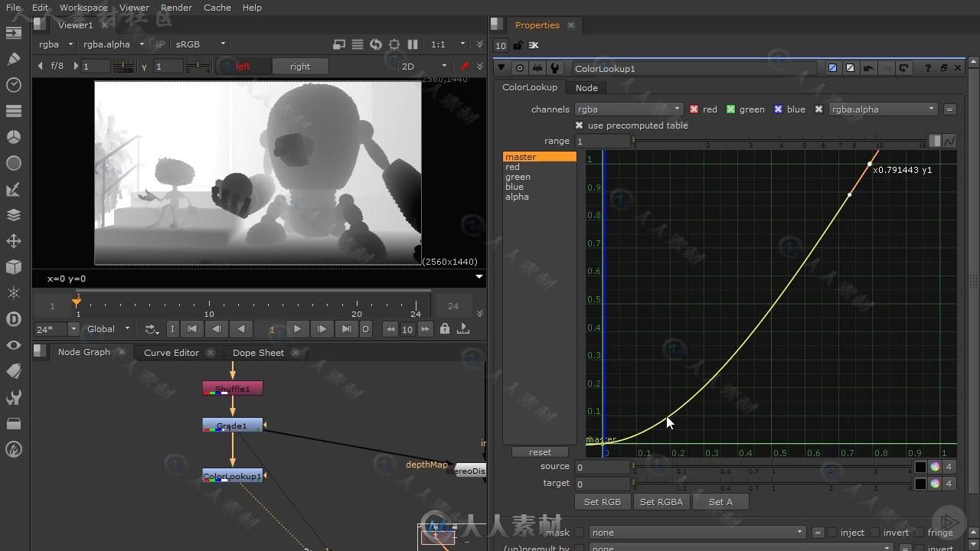
Task: Open the rgba.alpha dropdown in viewer
Action: click(x=113, y=44)
